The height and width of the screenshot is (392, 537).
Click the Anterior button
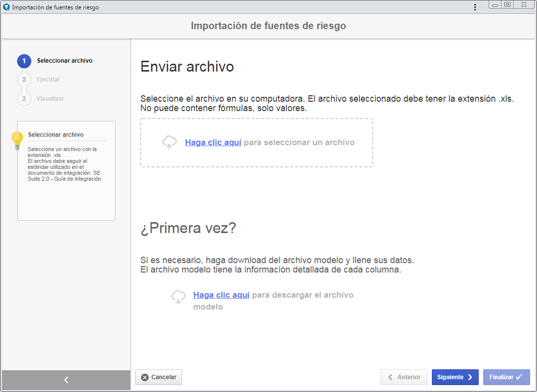coord(404,377)
